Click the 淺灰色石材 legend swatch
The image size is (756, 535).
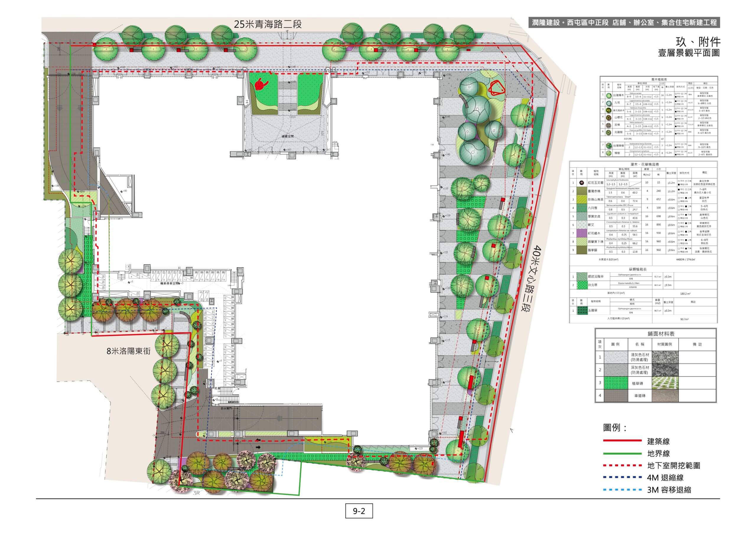616,357
